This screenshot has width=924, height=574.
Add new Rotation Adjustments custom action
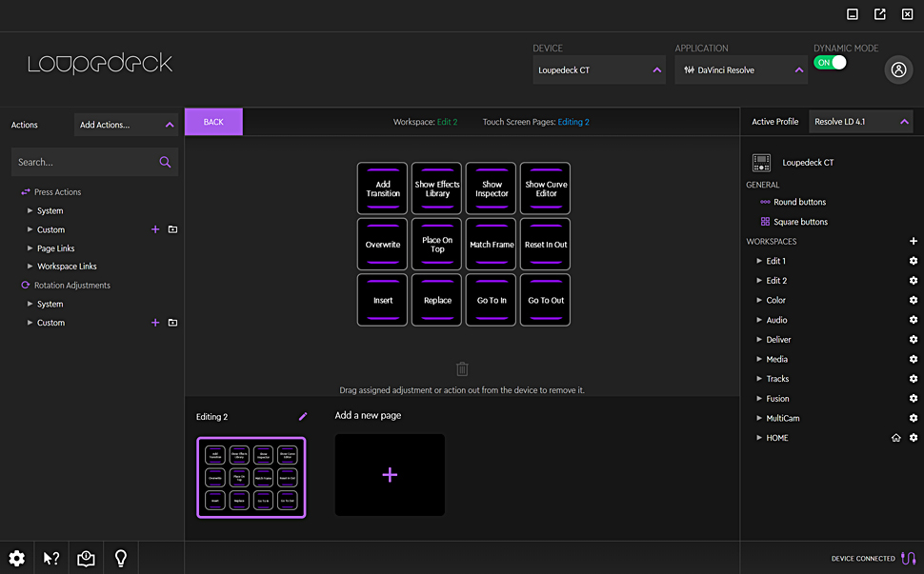(155, 323)
